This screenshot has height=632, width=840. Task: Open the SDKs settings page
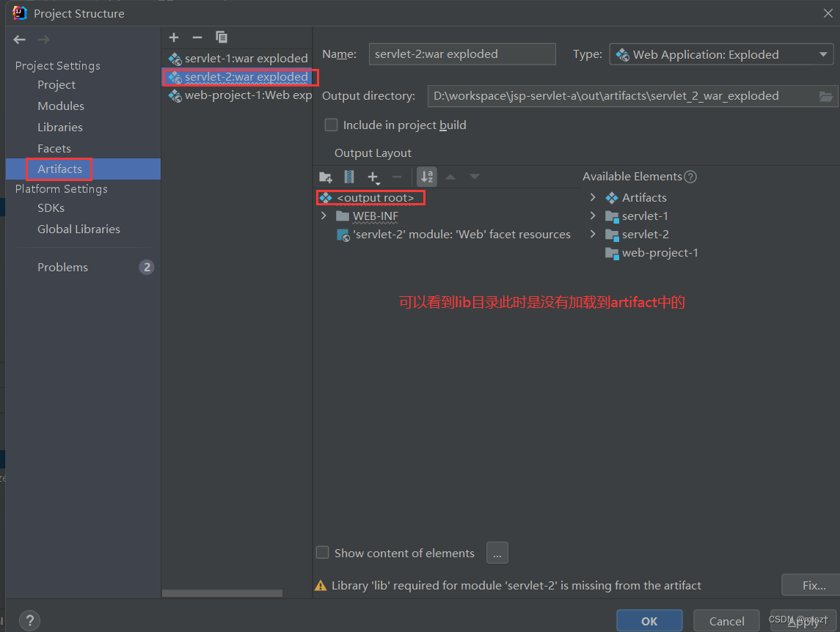coord(51,207)
